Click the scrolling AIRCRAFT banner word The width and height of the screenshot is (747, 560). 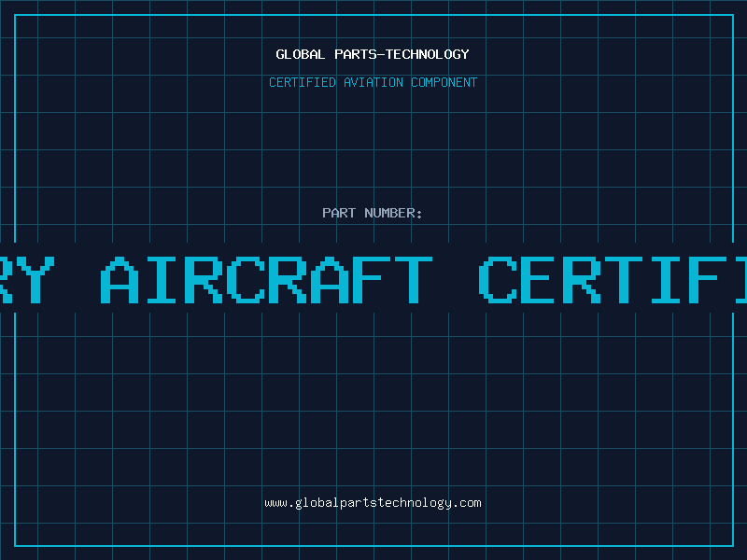(267, 279)
